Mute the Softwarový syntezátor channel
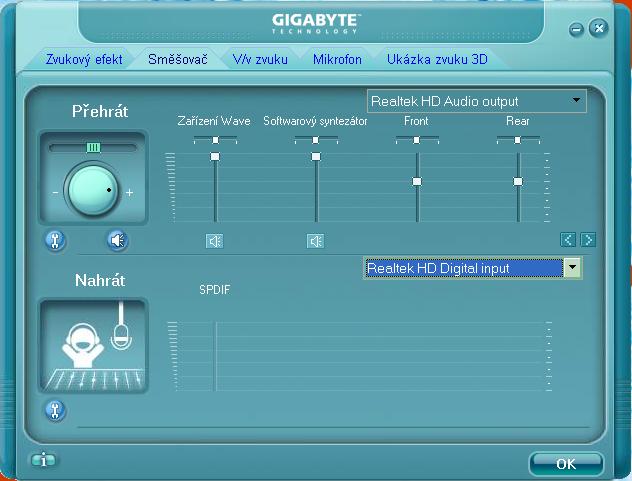Screen dimensions: 632x481 click(x=315, y=241)
